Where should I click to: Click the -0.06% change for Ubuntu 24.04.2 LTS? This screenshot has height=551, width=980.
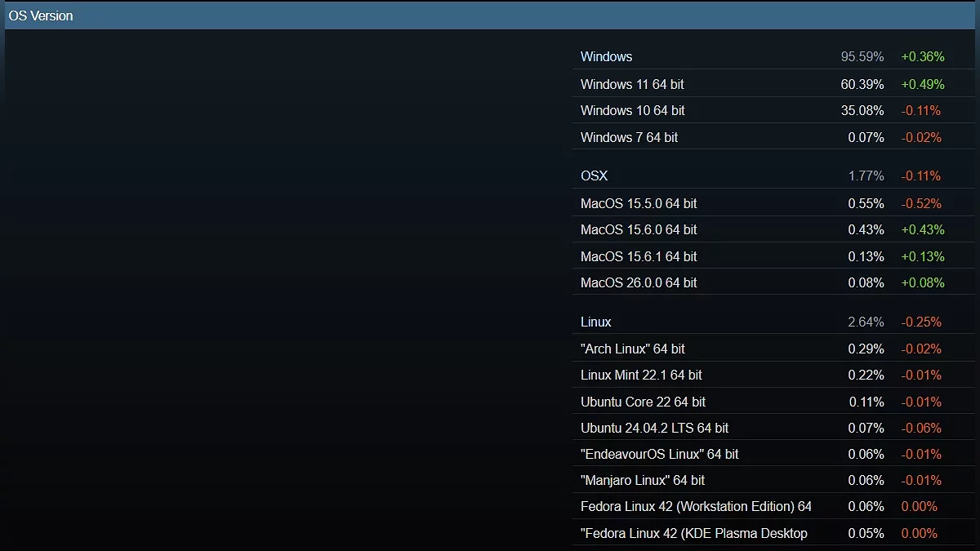tap(921, 428)
